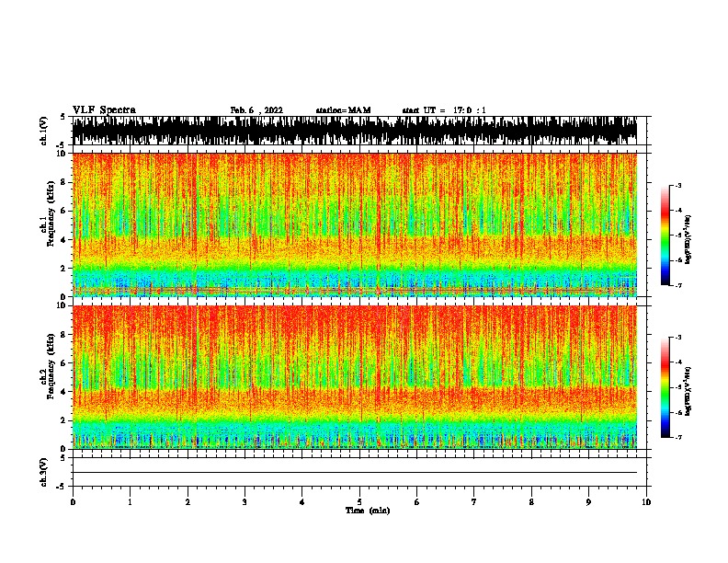Click the '6' kHz tick on the ch.2 axis
The height and width of the screenshot is (563, 728).
[63, 362]
